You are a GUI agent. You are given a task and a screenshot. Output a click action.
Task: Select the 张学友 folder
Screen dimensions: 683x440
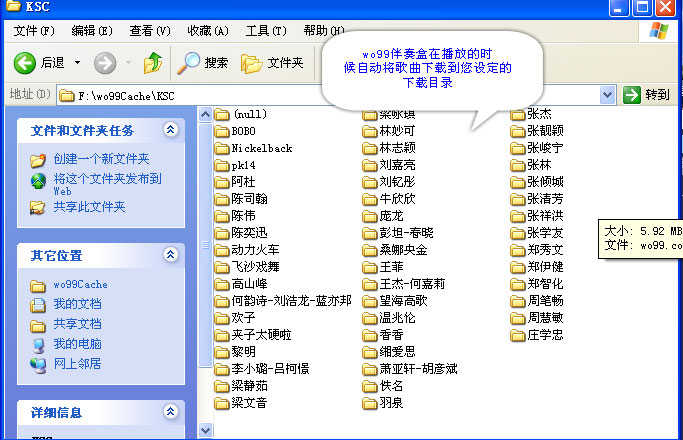[x=537, y=233]
